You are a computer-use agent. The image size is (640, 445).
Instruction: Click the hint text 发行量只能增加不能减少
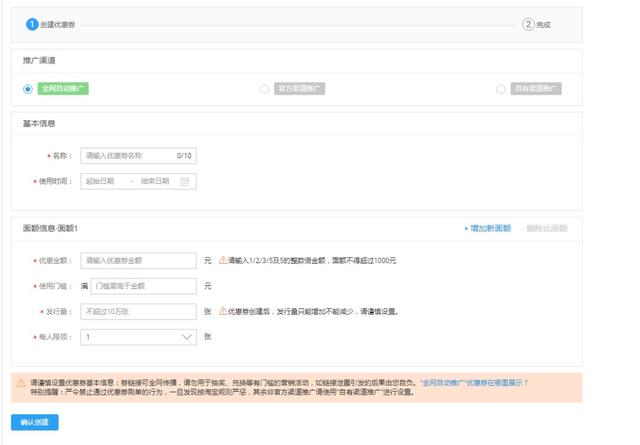point(313,312)
